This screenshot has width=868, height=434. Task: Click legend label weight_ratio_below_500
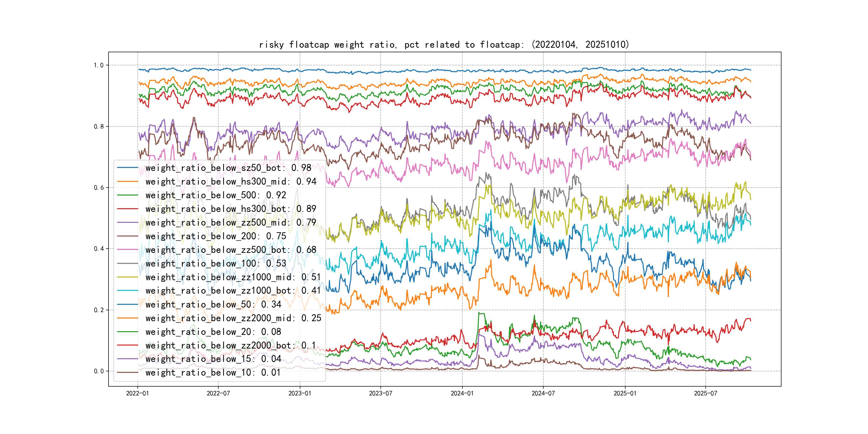pos(216,195)
